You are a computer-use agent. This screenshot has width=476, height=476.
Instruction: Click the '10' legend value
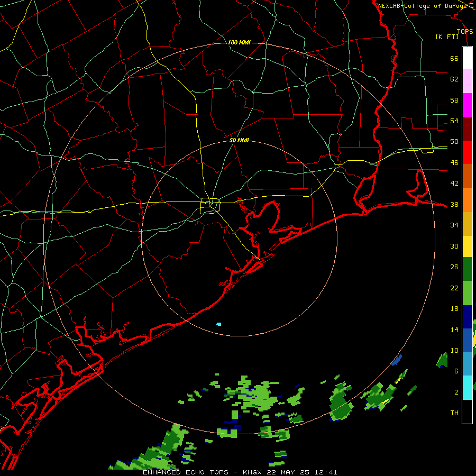coord(454,351)
